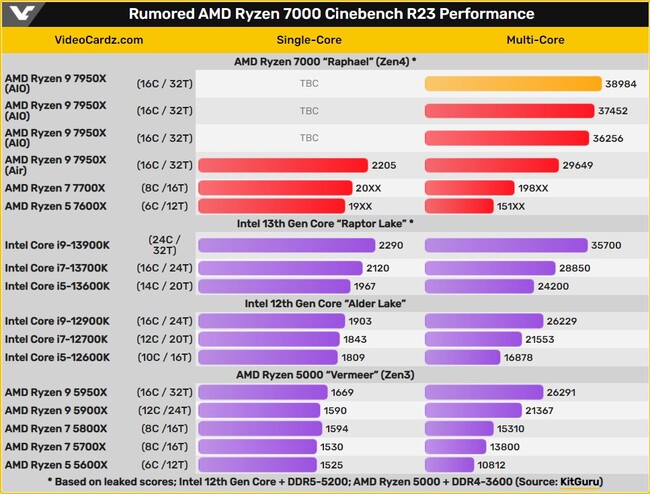The height and width of the screenshot is (494, 650).
Task: Click the AMD Ryzen 7000 "Raphael" heading
Action: pos(325,61)
